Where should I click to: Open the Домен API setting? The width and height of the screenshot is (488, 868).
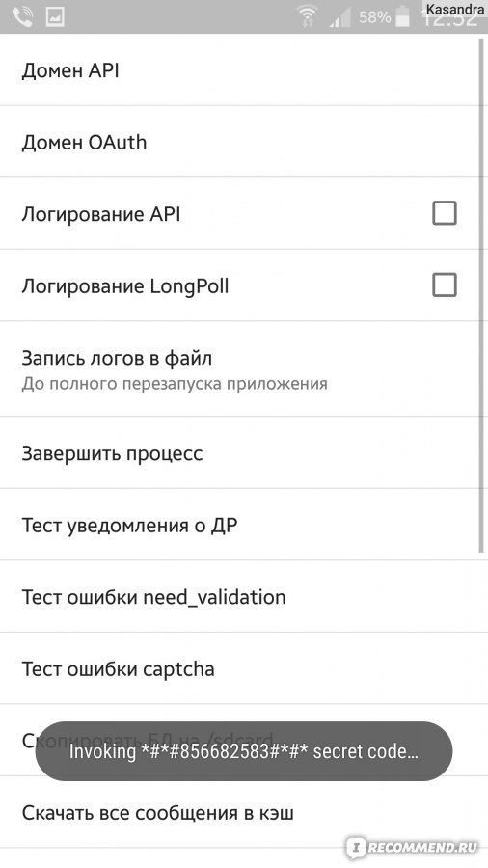click(x=240, y=69)
